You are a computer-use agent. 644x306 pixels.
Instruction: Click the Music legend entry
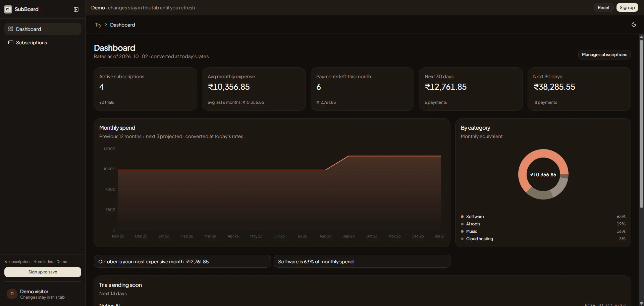coord(543,231)
